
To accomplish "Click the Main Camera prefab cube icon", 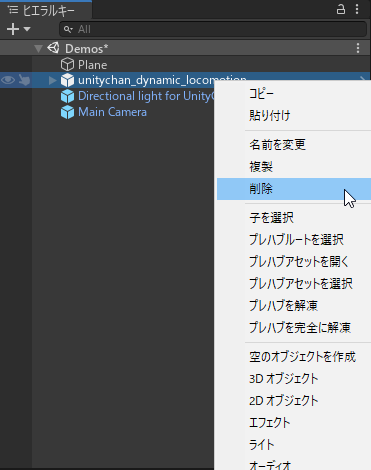I will coord(67,112).
